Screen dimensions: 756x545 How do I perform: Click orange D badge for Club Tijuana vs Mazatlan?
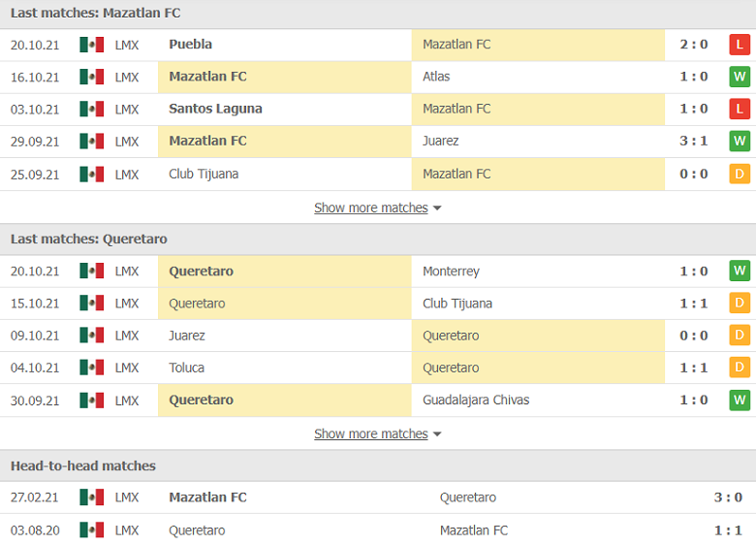pos(740,175)
